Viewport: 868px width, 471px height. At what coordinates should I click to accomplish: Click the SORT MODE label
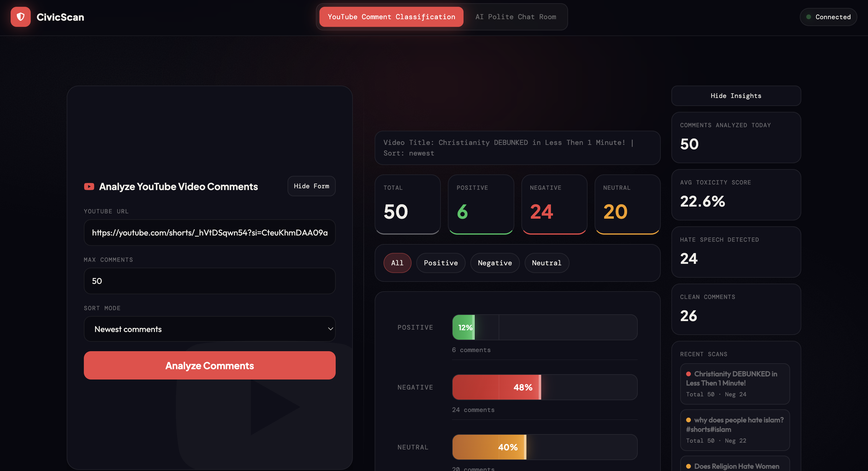pos(102,308)
